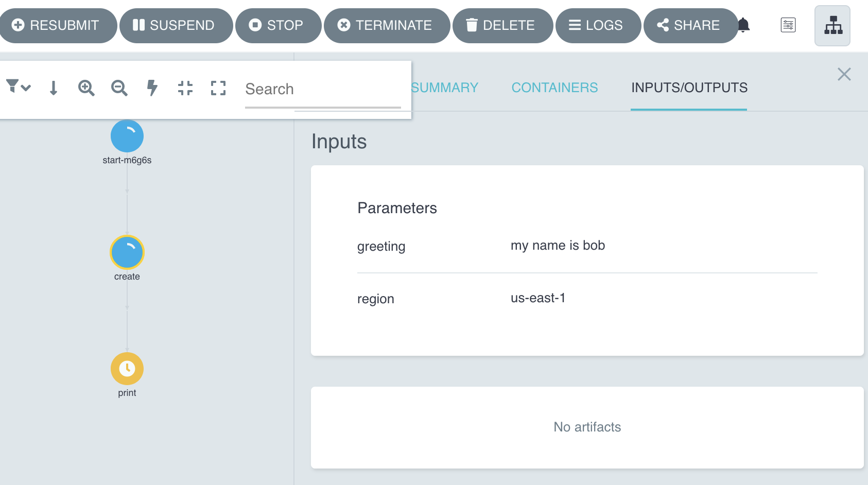Click the lightning bolt graph icon

pos(152,88)
